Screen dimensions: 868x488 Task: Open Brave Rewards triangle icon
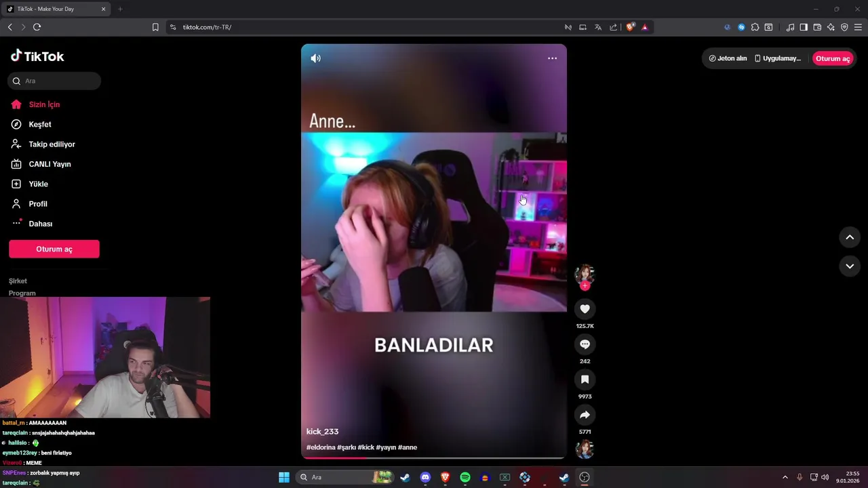[645, 27]
